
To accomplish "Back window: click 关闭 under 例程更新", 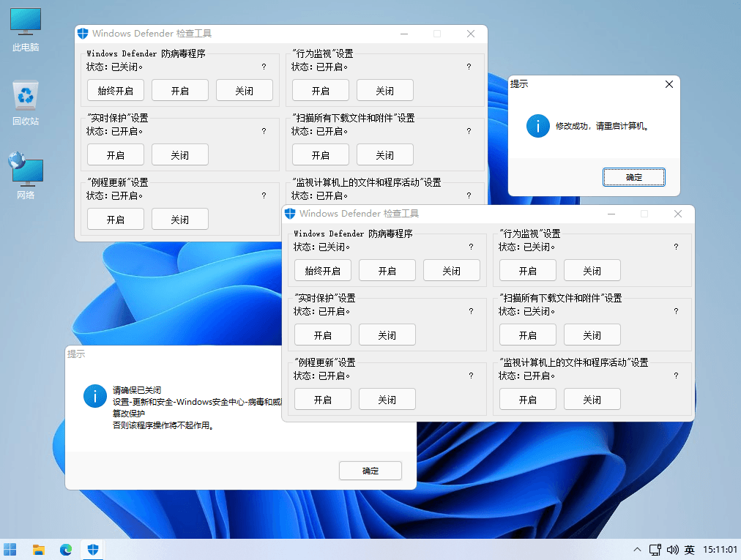I will (x=179, y=219).
